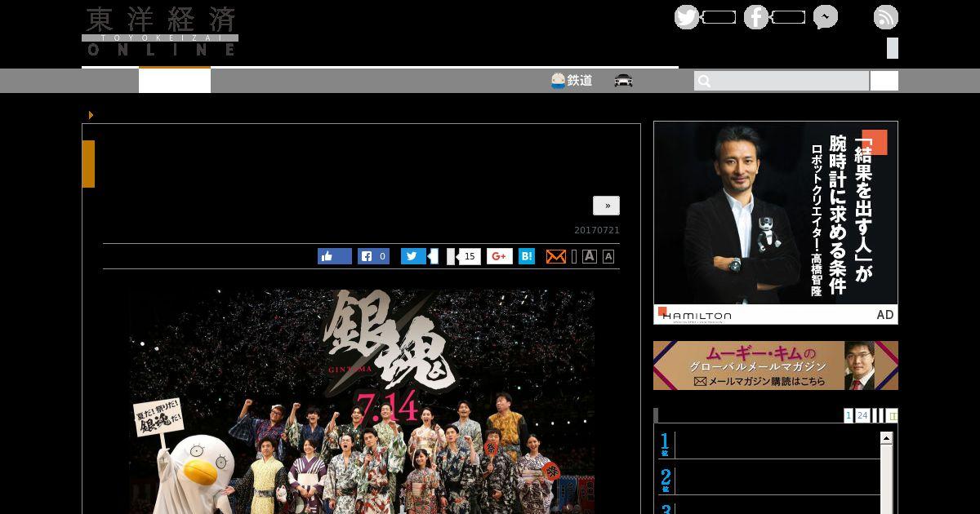980x514 pixels.
Task: Open the RSS feed icon
Action: (886, 17)
